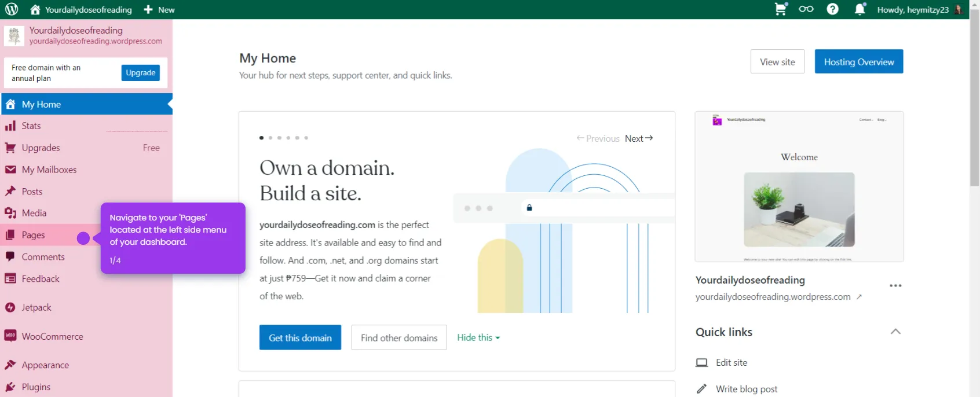Open Upgrades in the sidebar
This screenshot has width=980, height=397.
tap(85, 148)
